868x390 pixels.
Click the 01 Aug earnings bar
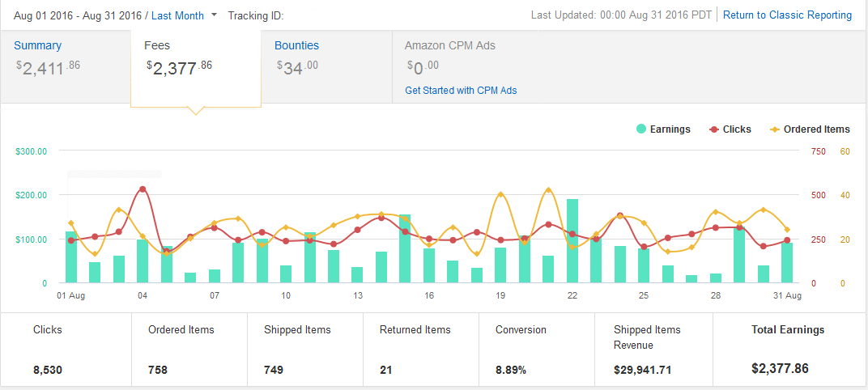point(71,256)
